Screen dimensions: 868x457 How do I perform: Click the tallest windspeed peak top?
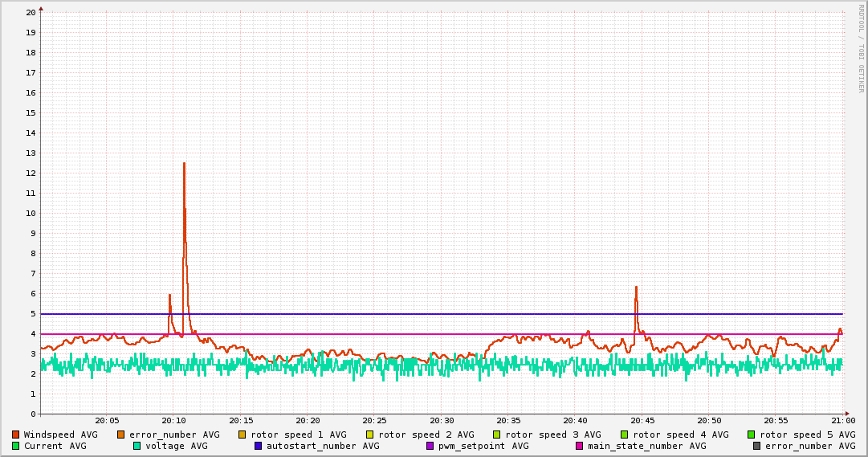coord(184,164)
